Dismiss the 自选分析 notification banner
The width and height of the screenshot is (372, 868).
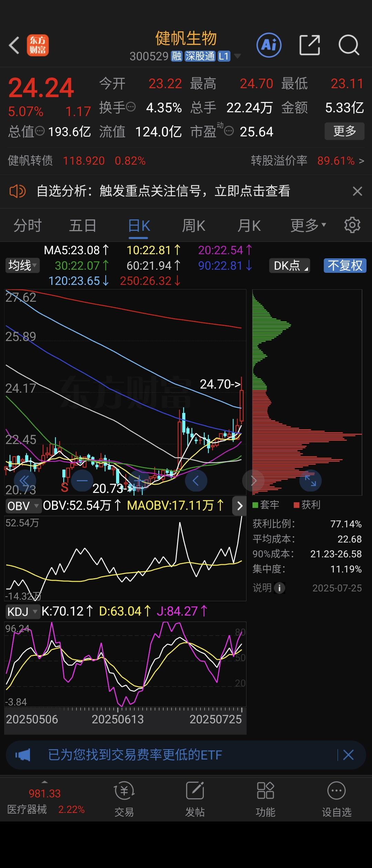coord(358,191)
